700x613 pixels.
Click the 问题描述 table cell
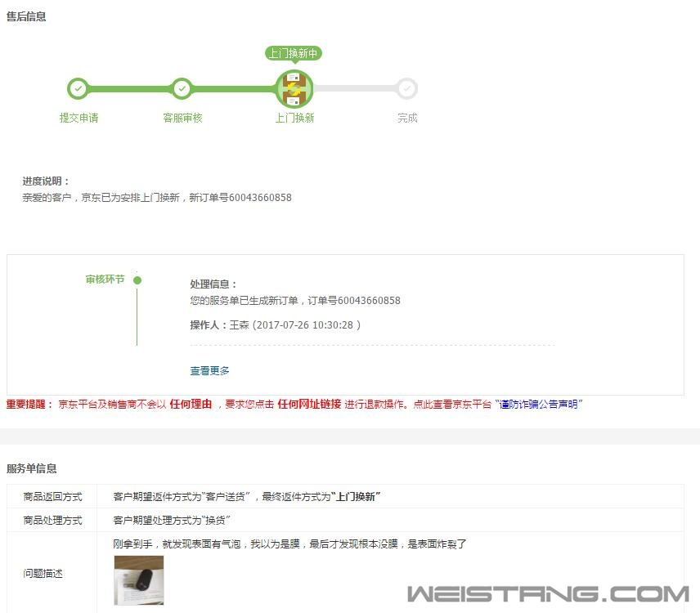pyautogui.click(x=52, y=573)
